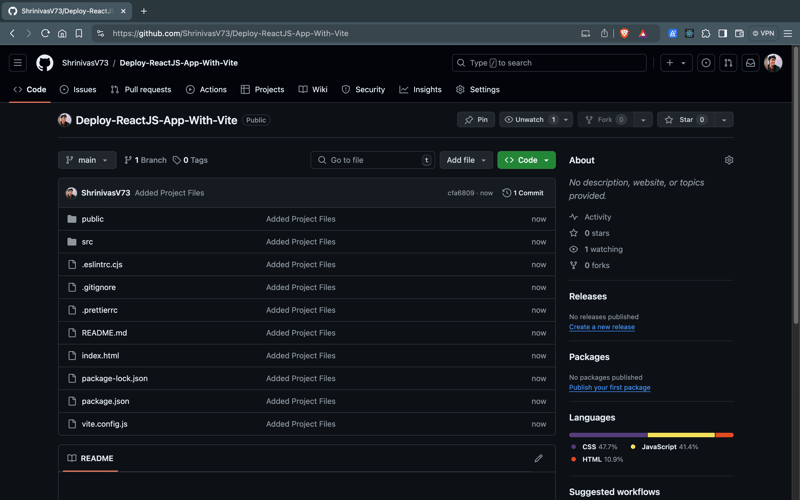Click the React DevTools extension icon
800x500 pixels.
click(x=689, y=33)
